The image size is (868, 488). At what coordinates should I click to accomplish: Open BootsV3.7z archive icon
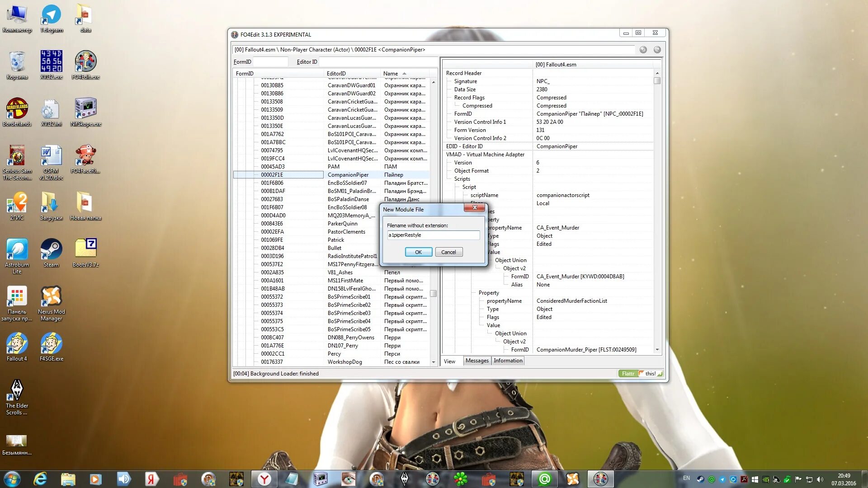click(x=85, y=253)
